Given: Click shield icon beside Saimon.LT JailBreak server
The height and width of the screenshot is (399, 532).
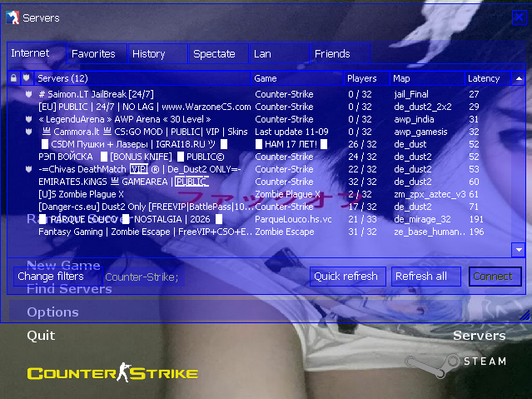Looking at the screenshot, I should (27, 94).
